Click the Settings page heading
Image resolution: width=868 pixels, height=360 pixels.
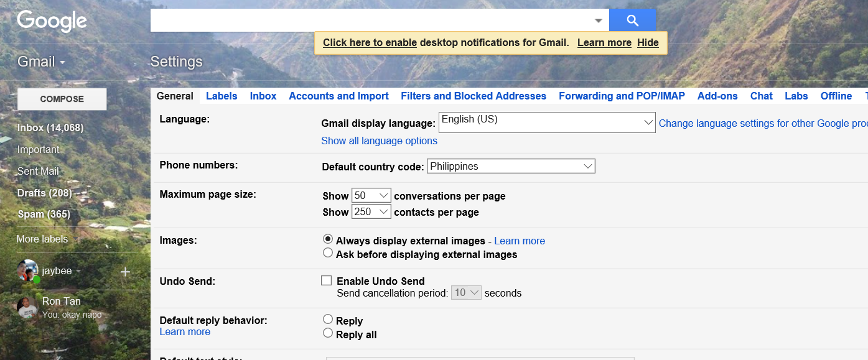coord(177,62)
